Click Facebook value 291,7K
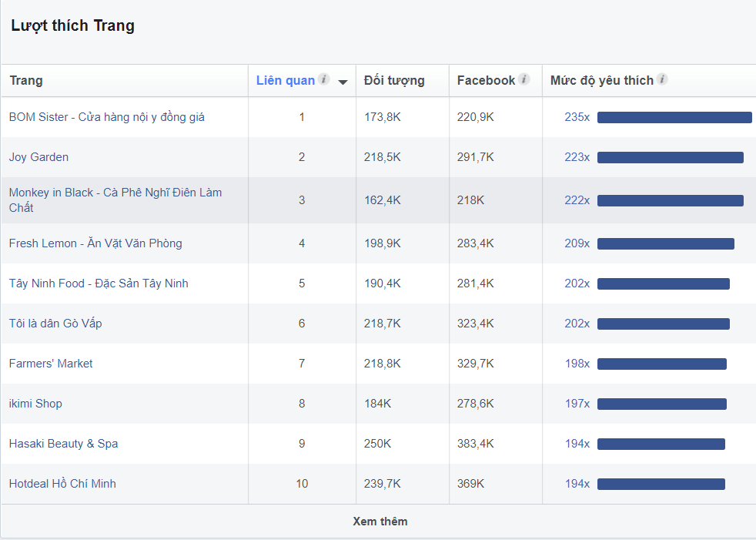The image size is (756, 540). [476, 157]
